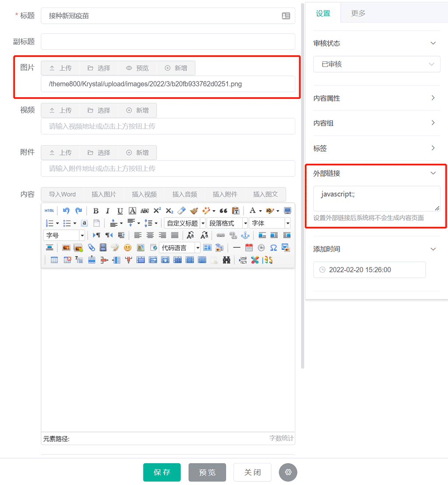Image resolution: width=448 pixels, height=485 pixels.
Task: Open the 字号 font size dropdown
Action: [64, 235]
